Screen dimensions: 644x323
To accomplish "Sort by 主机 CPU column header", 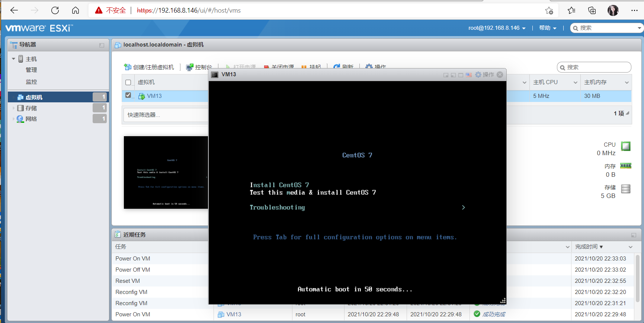I will 545,82.
